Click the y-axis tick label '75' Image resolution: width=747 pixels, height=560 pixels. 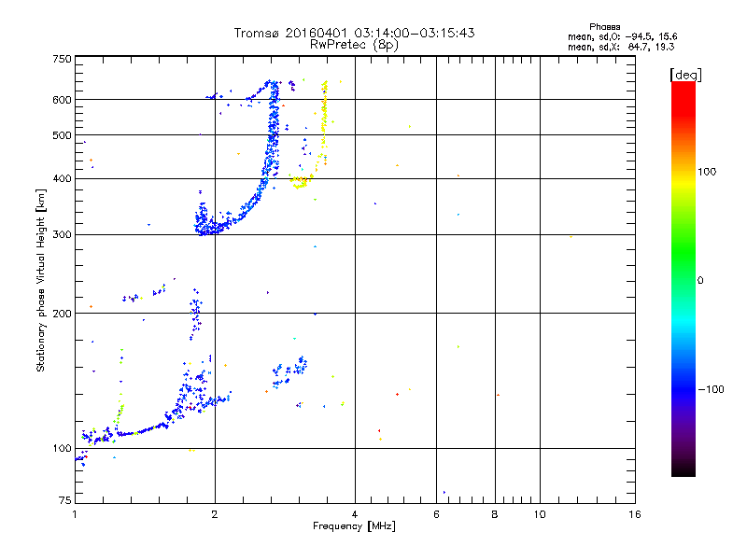pyautogui.click(x=64, y=500)
